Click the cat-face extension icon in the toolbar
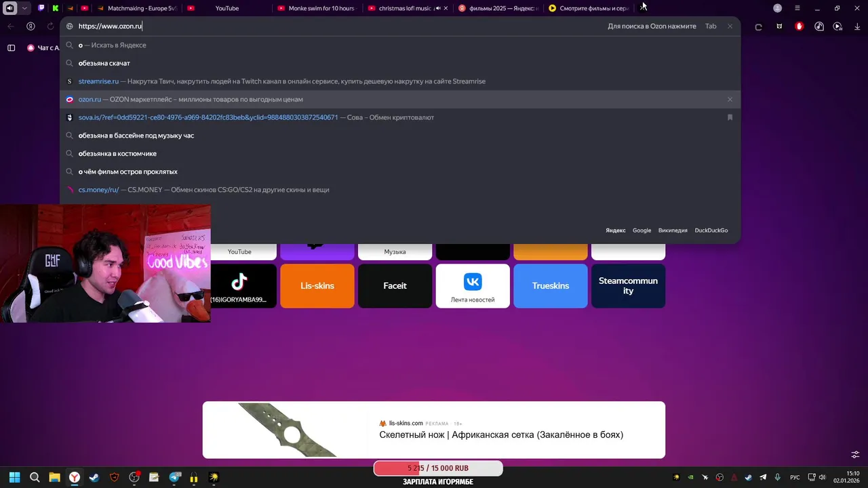This screenshot has width=868, height=488. coord(779,26)
